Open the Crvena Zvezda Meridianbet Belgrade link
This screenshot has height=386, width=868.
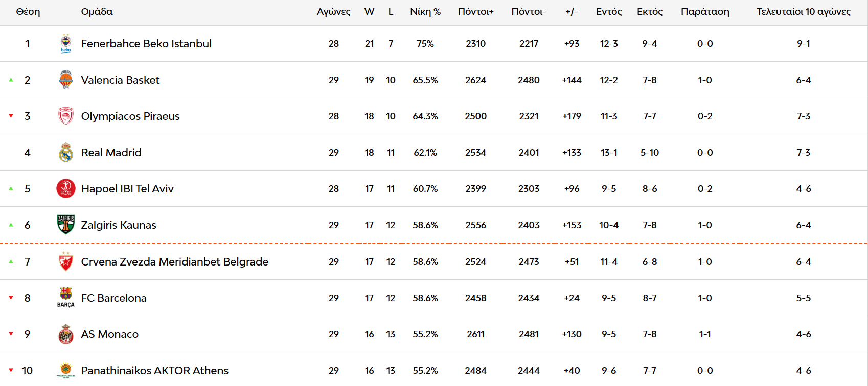[175, 262]
